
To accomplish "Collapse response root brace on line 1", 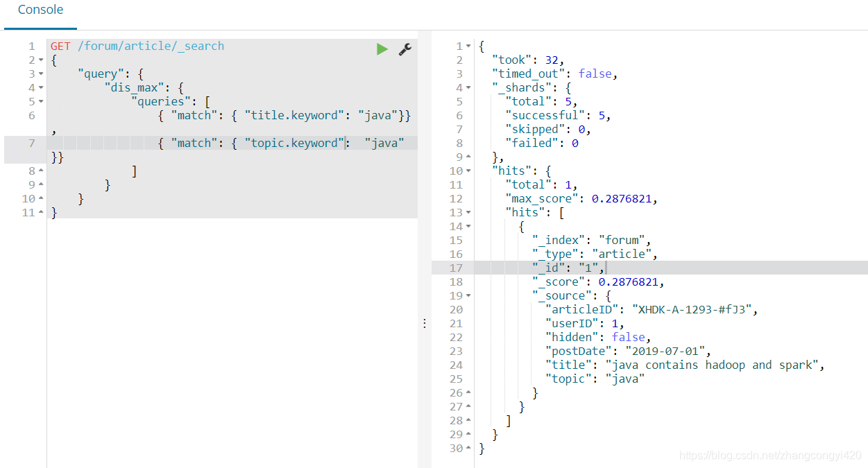I will [x=469, y=46].
